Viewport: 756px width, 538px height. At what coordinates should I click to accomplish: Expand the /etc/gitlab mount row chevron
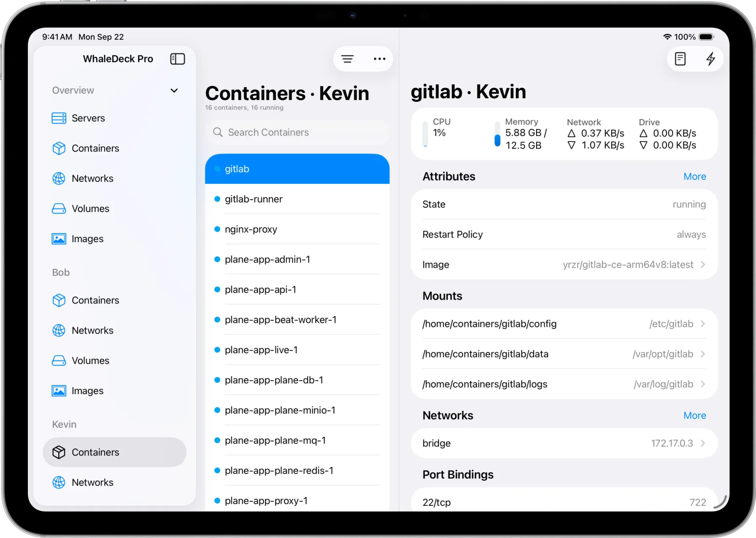tap(703, 324)
